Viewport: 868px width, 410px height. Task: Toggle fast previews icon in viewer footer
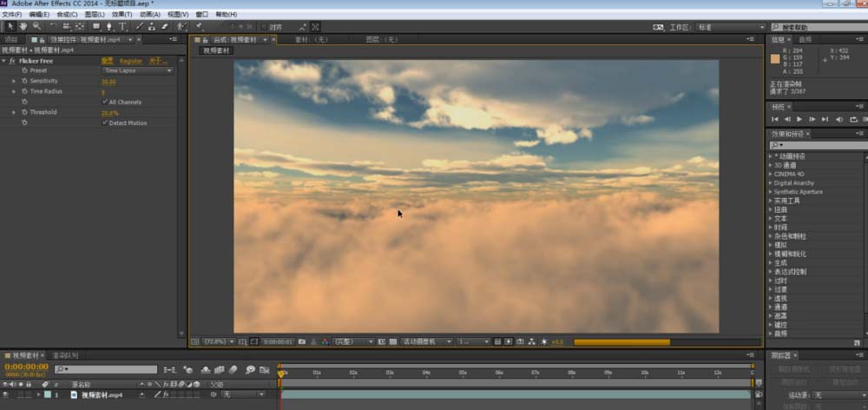pos(509,342)
